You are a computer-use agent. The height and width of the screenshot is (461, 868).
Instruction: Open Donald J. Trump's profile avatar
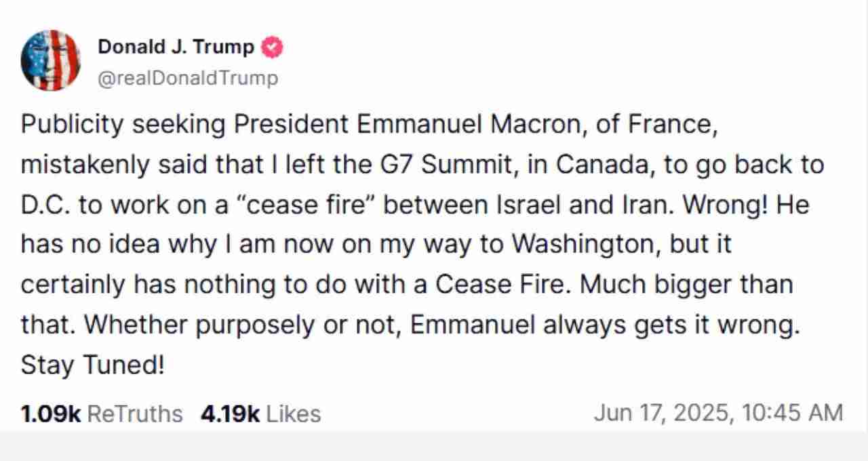click(x=51, y=60)
